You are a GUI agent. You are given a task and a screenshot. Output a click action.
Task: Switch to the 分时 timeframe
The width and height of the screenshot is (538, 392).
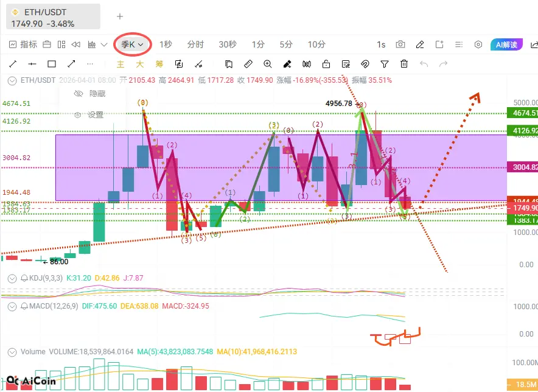(195, 44)
